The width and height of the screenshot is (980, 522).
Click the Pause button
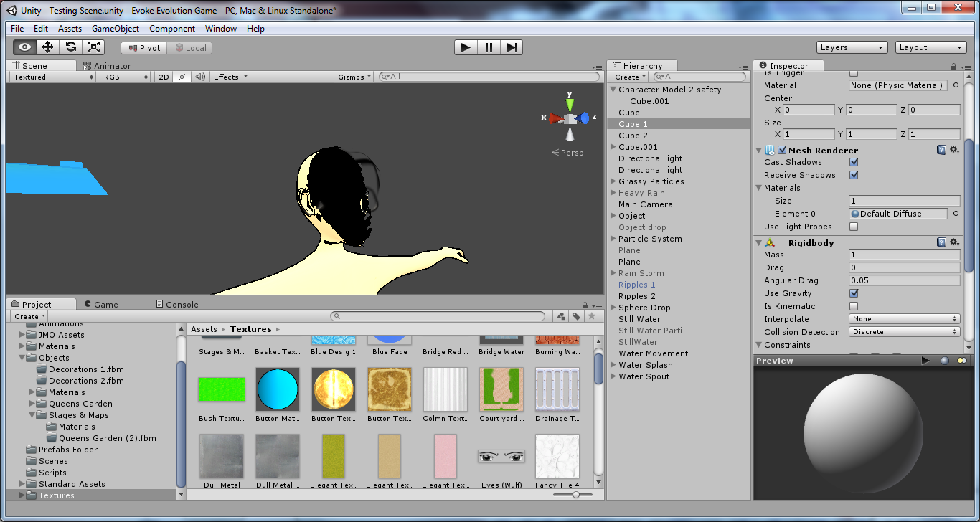click(489, 47)
